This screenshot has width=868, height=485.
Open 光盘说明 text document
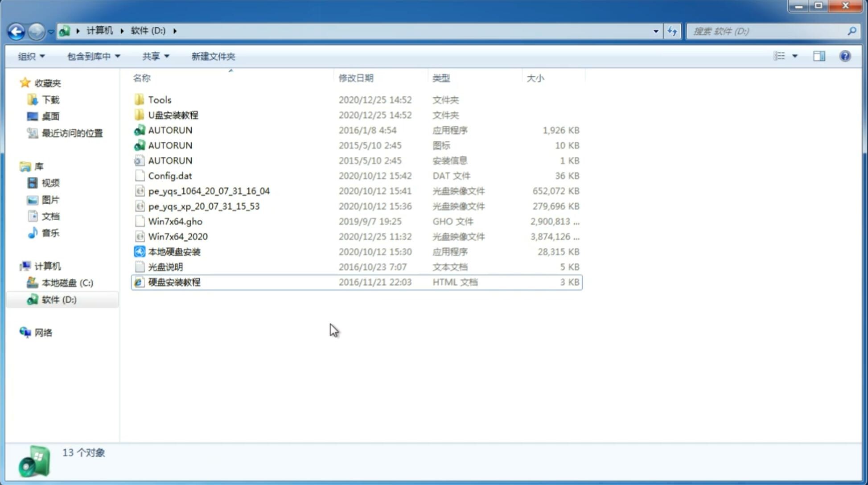point(166,267)
